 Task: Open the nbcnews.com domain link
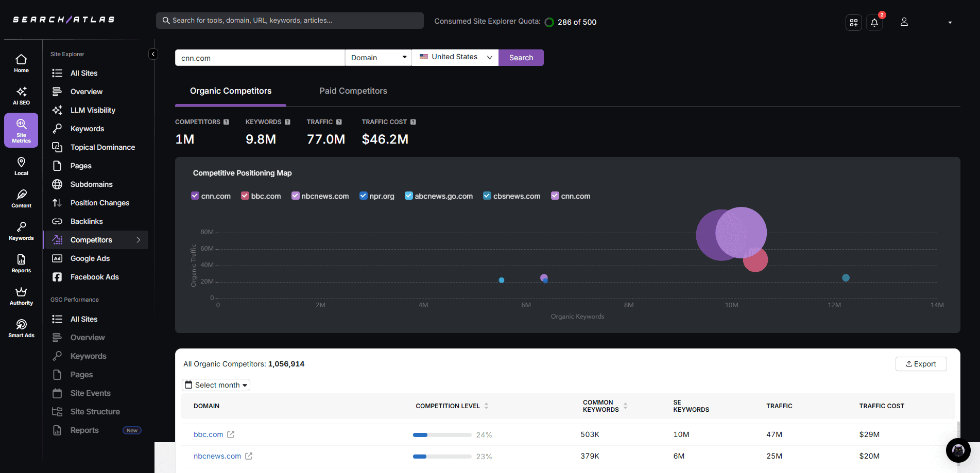[217, 456]
